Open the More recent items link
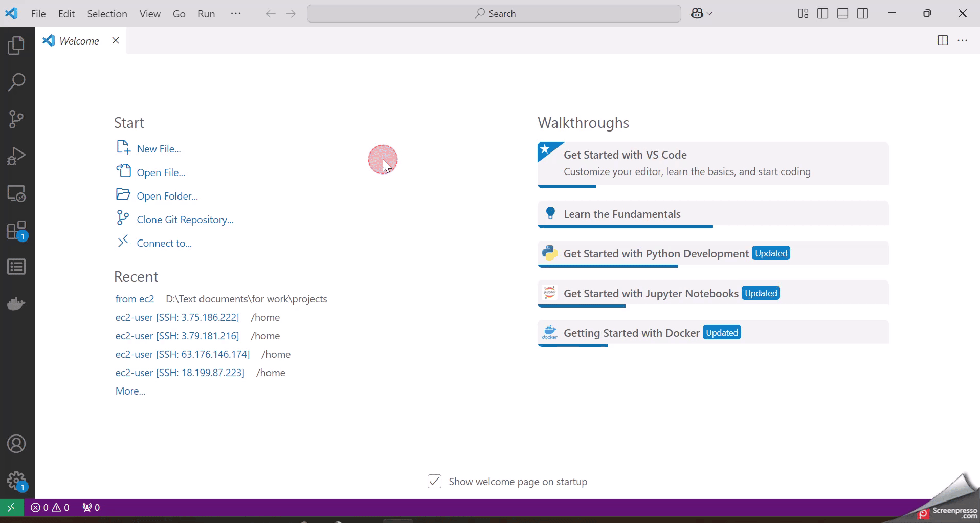Viewport: 980px width, 523px height. (130, 391)
